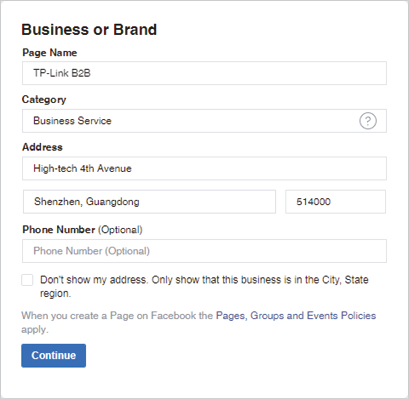Open the Business Service category combo box
Viewport: 409px width, 399px height.
[204, 121]
